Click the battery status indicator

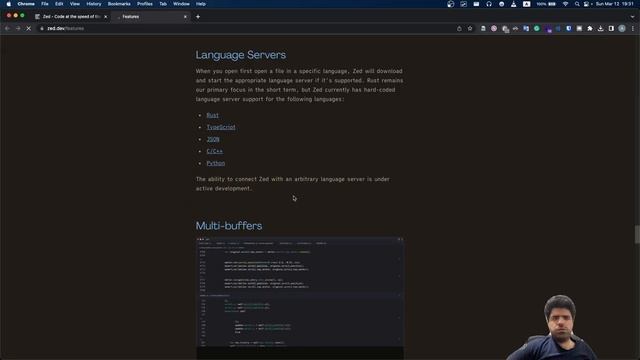[x=546, y=4]
